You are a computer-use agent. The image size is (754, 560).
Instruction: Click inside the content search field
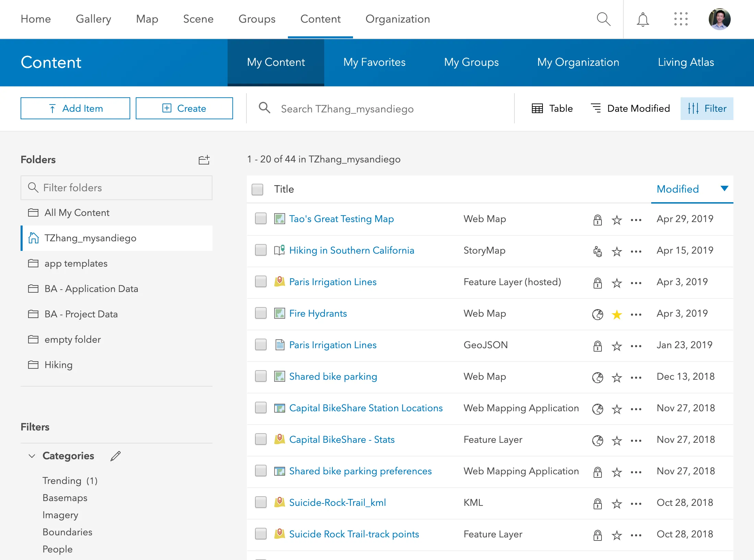coord(377,109)
